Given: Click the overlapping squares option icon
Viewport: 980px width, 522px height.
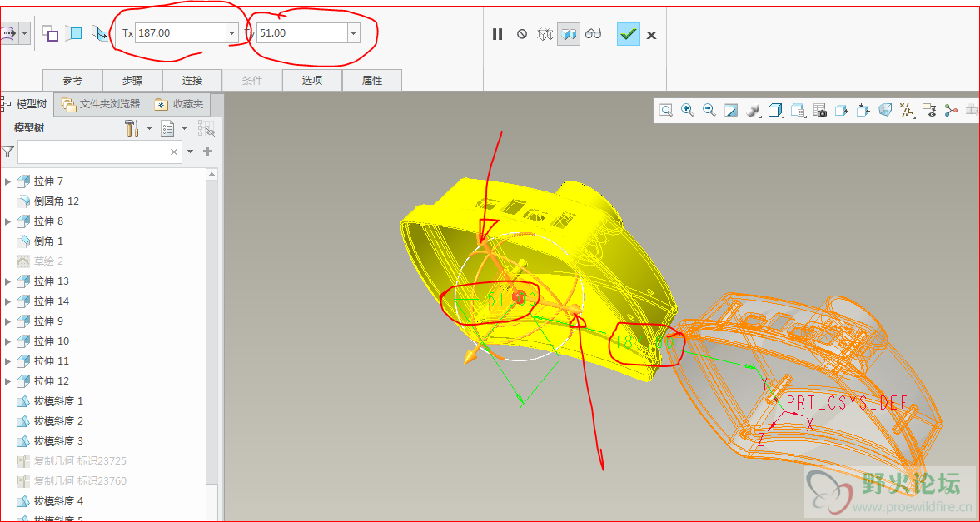Looking at the screenshot, I should coord(50,33).
